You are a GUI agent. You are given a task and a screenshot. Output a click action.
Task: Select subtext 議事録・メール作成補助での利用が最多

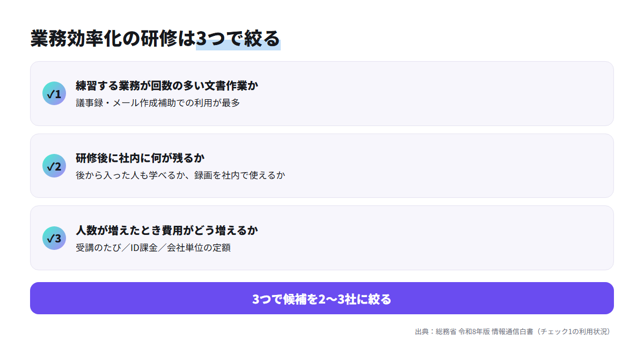coord(158,103)
